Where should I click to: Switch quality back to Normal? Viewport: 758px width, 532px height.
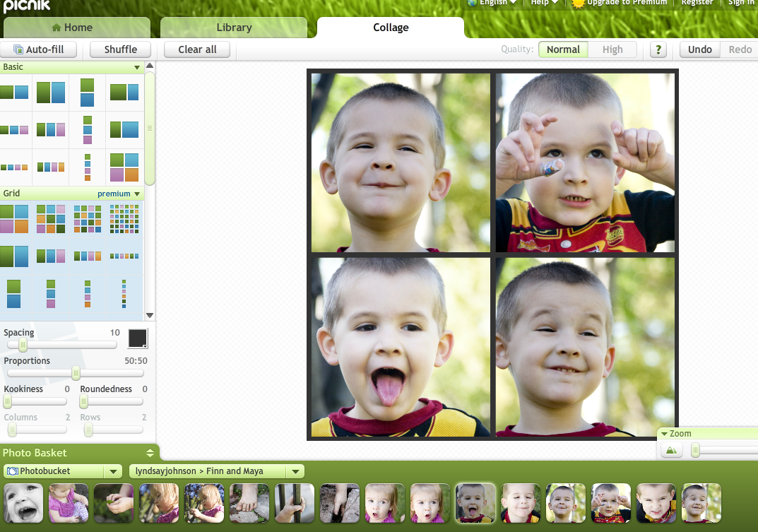click(562, 49)
